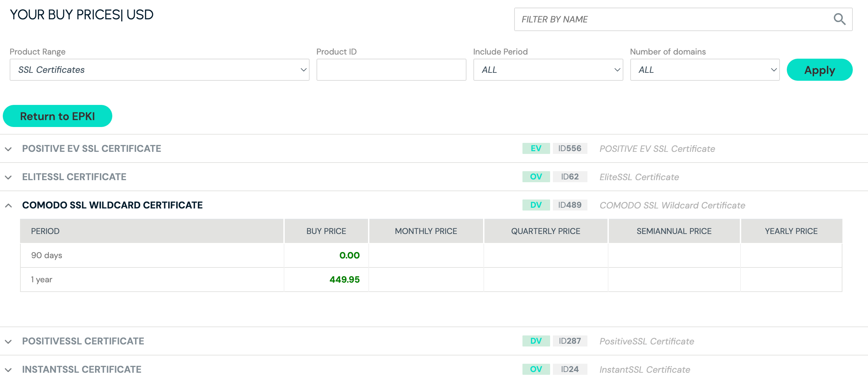
Task: Click the OV badge on EliteSSL row
Action: click(536, 177)
